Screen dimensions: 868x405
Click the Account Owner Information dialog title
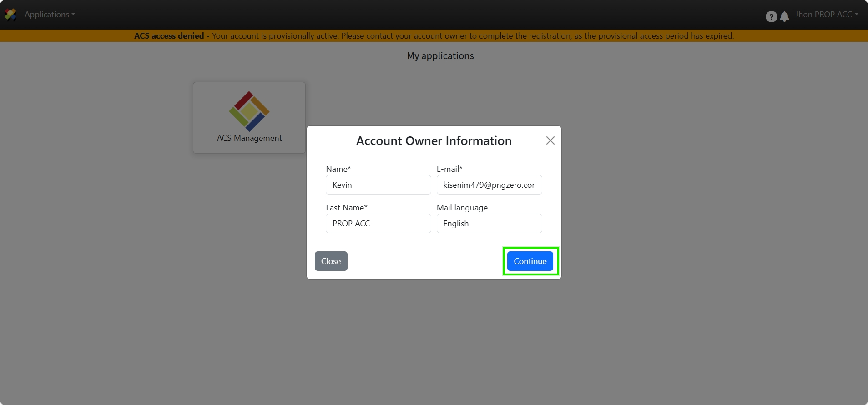[x=434, y=141]
